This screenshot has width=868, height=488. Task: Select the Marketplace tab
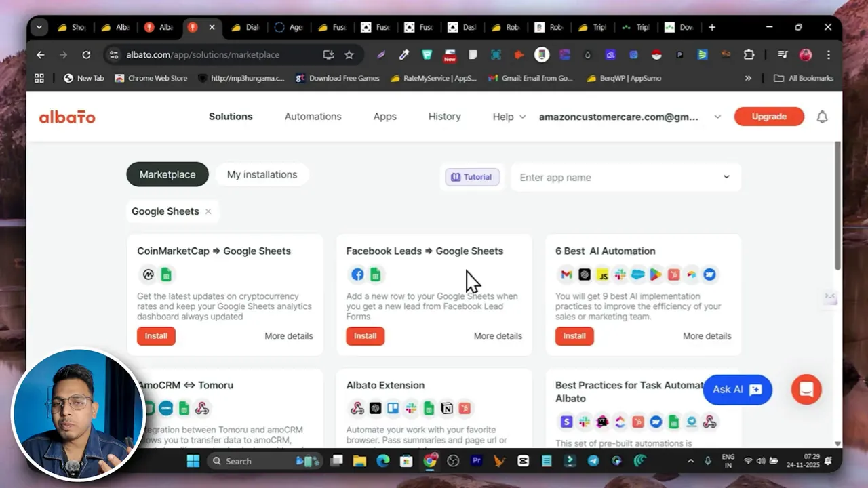167,174
